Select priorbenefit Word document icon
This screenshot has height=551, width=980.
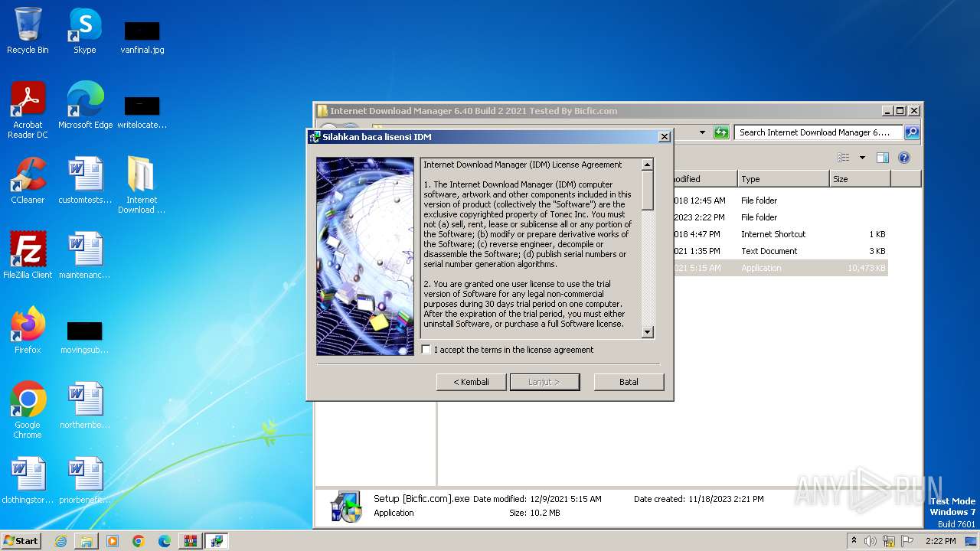[84, 481]
